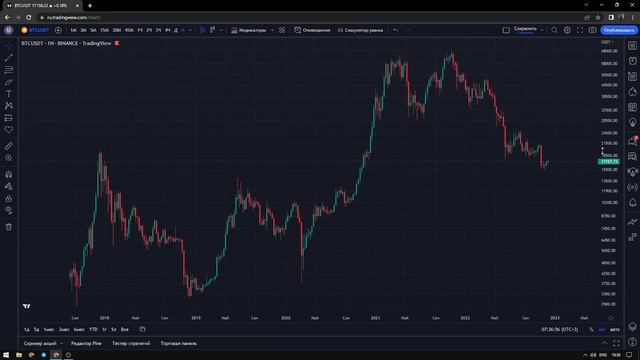Save the chart layout
The height and width of the screenshot is (360, 640).
[525, 29]
